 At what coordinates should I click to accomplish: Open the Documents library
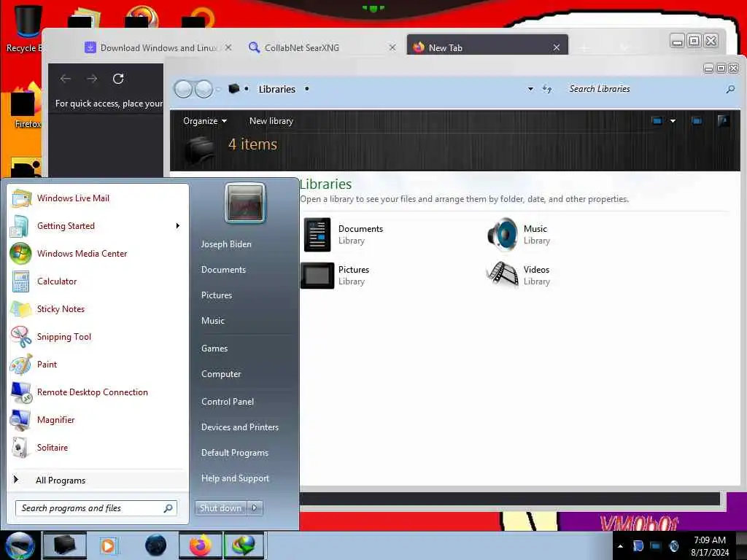click(344, 234)
